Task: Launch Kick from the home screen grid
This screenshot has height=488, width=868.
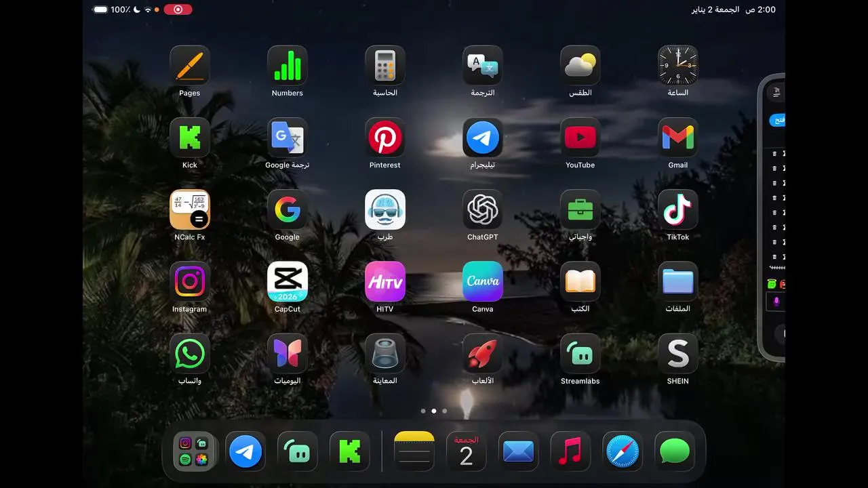Action: click(x=190, y=138)
